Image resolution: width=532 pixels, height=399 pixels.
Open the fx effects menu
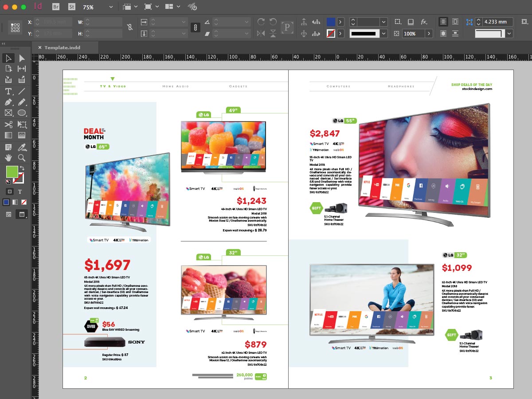pyautogui.click(x=424, y=22)
